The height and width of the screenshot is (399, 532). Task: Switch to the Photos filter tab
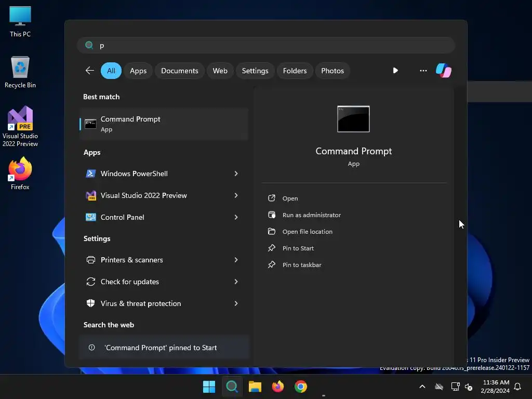332,71
